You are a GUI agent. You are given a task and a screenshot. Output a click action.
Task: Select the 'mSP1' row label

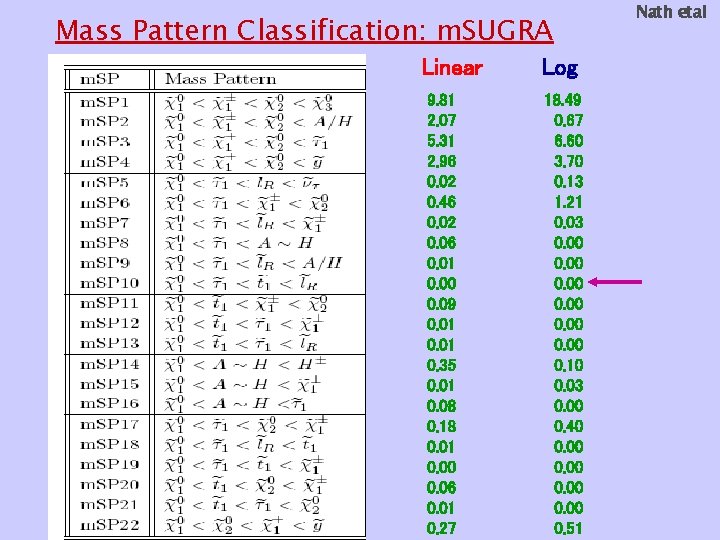point(105,102)
